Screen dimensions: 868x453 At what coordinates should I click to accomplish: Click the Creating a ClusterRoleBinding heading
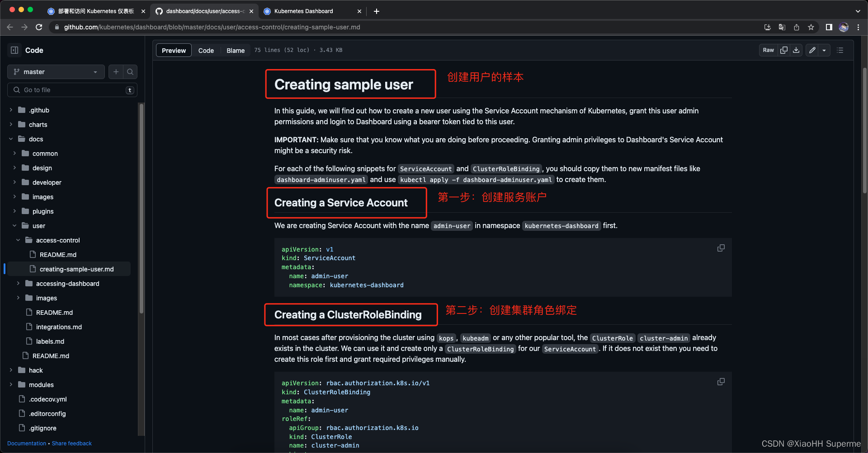(x=348, y=315)
